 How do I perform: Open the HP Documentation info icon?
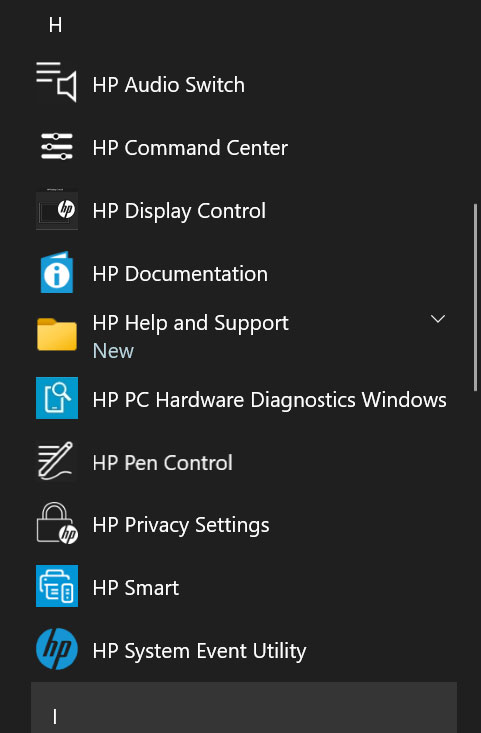pyautogui.click(x=57, y=273)
